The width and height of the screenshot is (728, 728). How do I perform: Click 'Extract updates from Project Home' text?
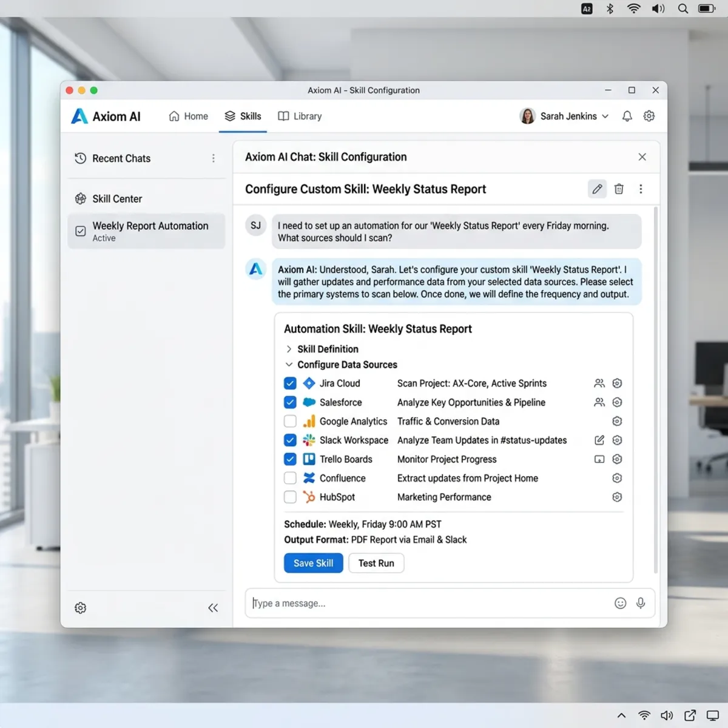[x=468, y=478]
